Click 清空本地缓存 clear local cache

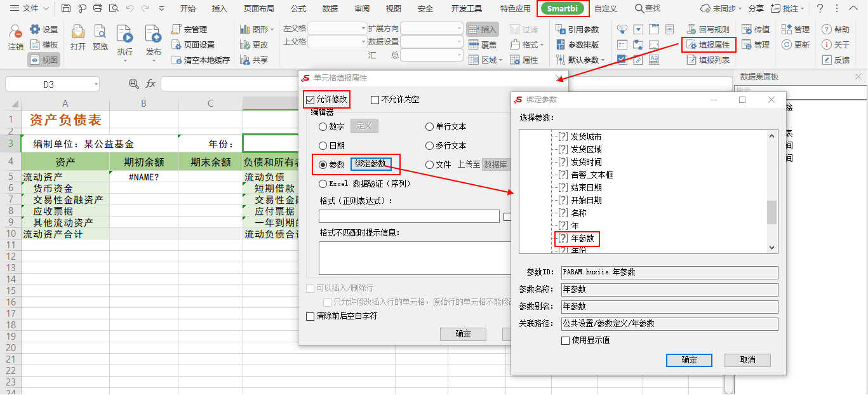click(201, 60)
